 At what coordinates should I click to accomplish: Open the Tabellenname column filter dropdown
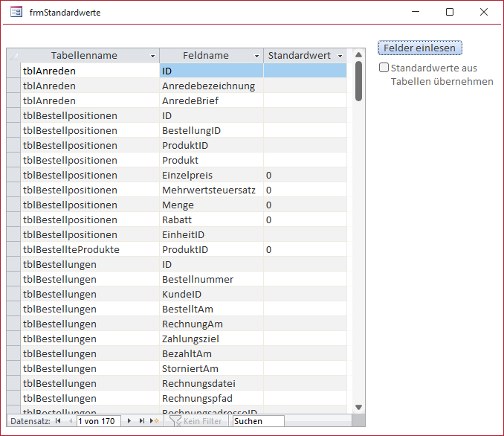point(152,56)
